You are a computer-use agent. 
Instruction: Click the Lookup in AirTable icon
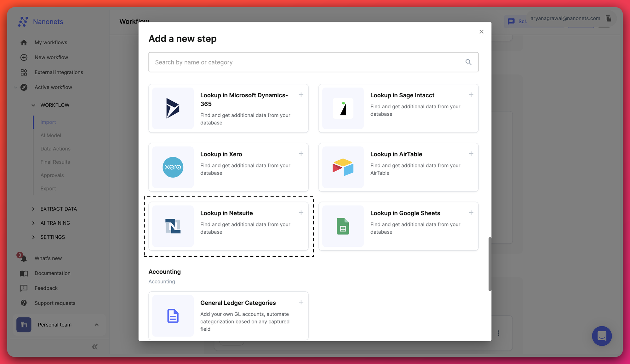point(342,167)
